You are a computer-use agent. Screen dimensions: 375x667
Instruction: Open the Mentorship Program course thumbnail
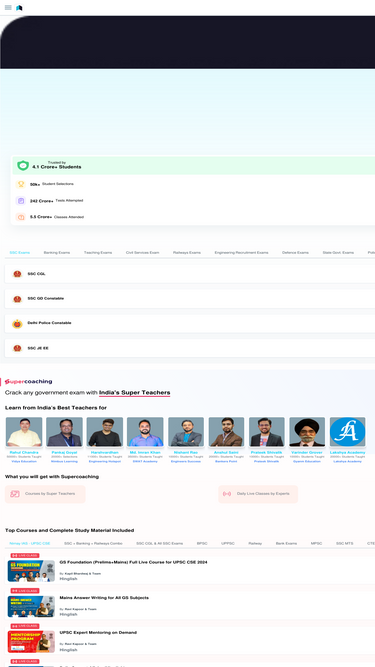[x=31, y=642]
